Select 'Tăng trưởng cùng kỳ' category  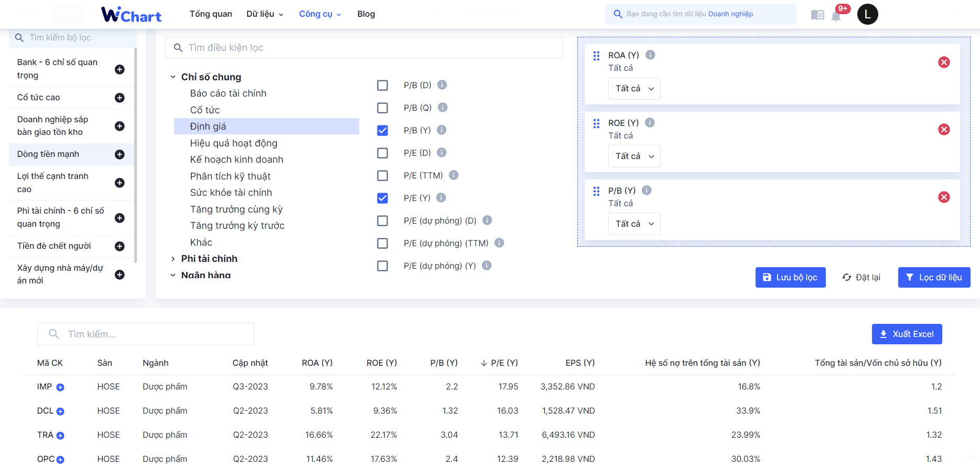click(236, 209)
